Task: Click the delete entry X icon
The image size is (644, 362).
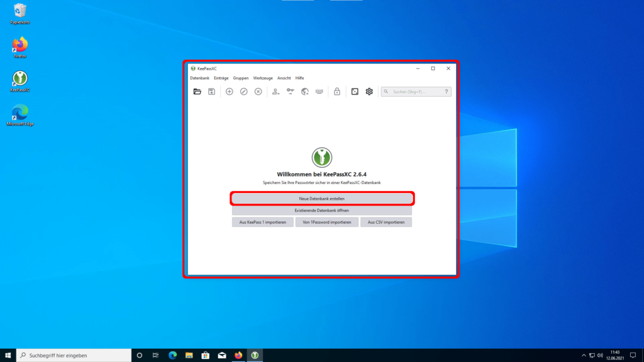Action: 258,92
